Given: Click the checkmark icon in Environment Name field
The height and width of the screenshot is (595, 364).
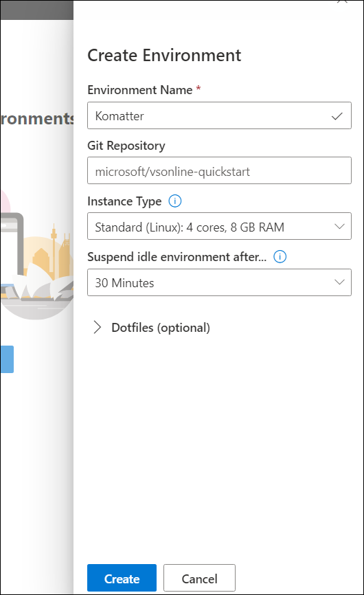Looking at the screenshot, I should pos(337,116).
